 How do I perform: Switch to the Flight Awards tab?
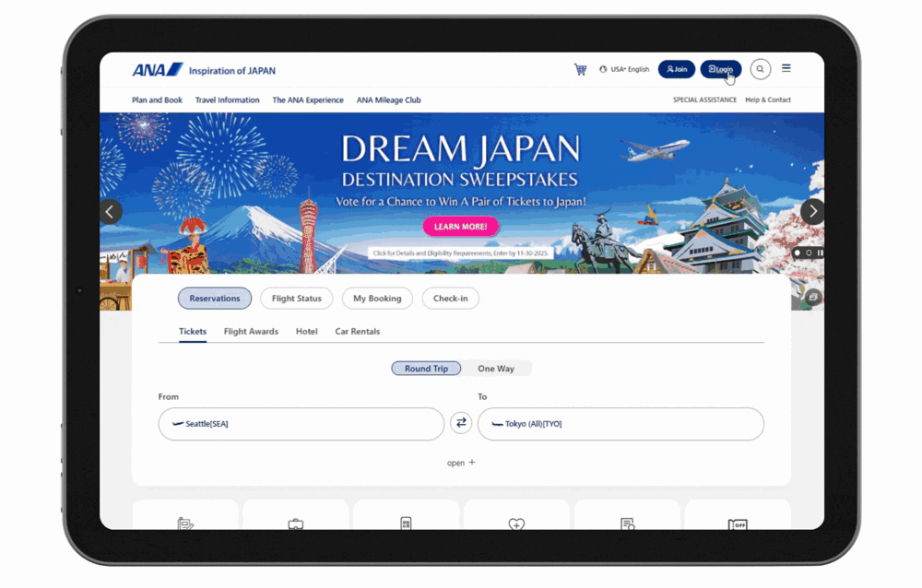pos(251,332)
